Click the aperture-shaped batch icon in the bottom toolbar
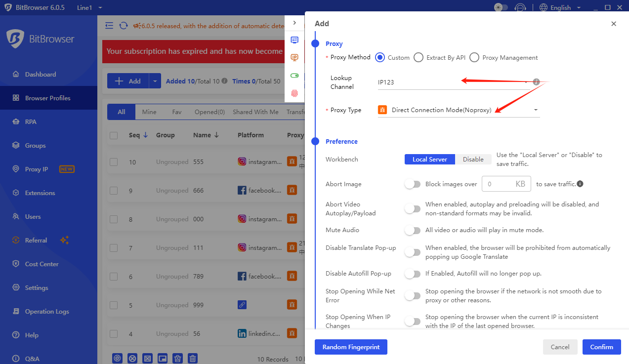 (x=117, y=359)
